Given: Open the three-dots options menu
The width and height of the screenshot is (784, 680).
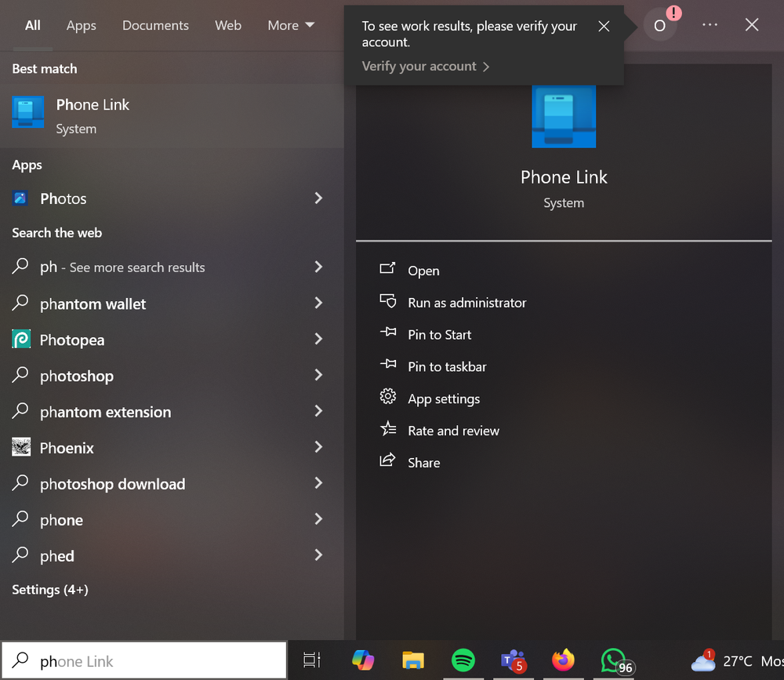Looking at the screenshot, I should pos(710,25).
